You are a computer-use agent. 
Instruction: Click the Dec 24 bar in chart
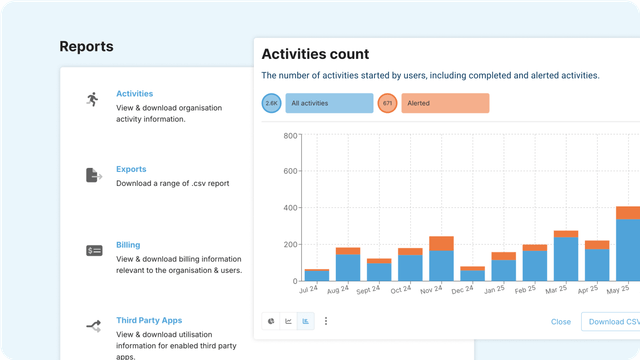click(x=472, y=274)
